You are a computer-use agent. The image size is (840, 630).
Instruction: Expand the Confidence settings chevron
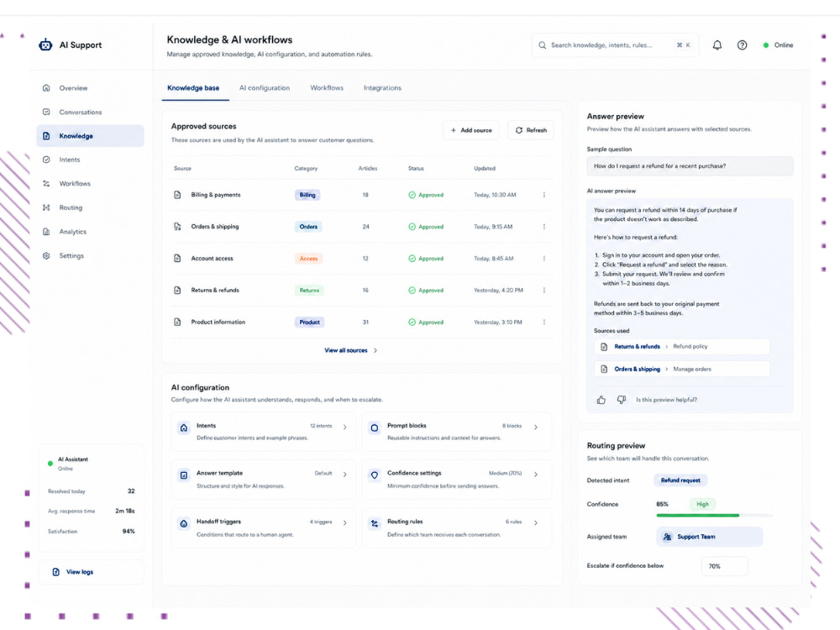pos(536,474)
